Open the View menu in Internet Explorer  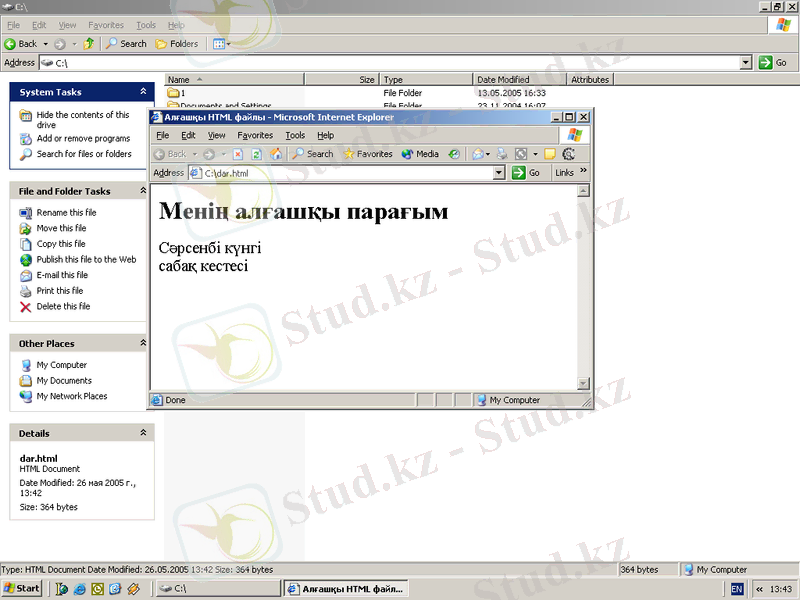216,135
